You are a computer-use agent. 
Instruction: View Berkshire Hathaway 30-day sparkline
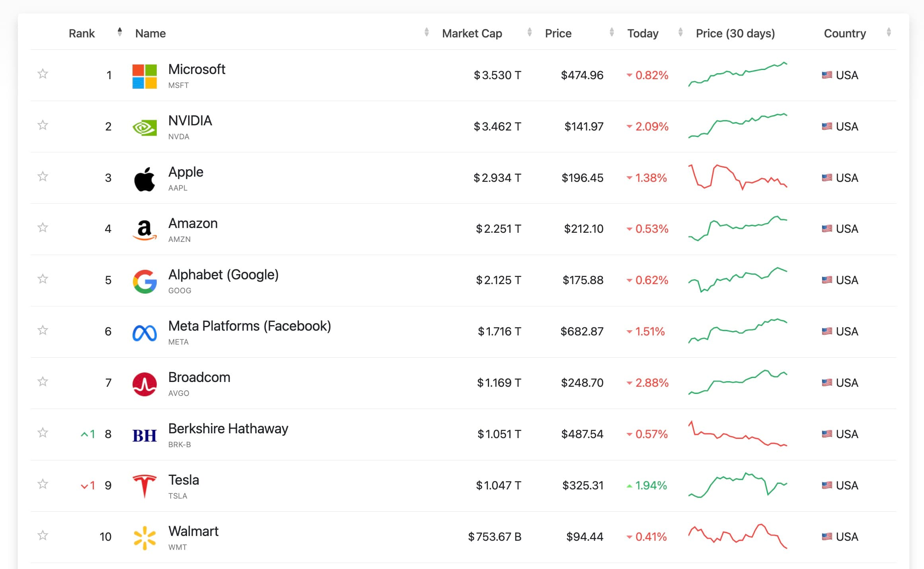pos(738,434)
